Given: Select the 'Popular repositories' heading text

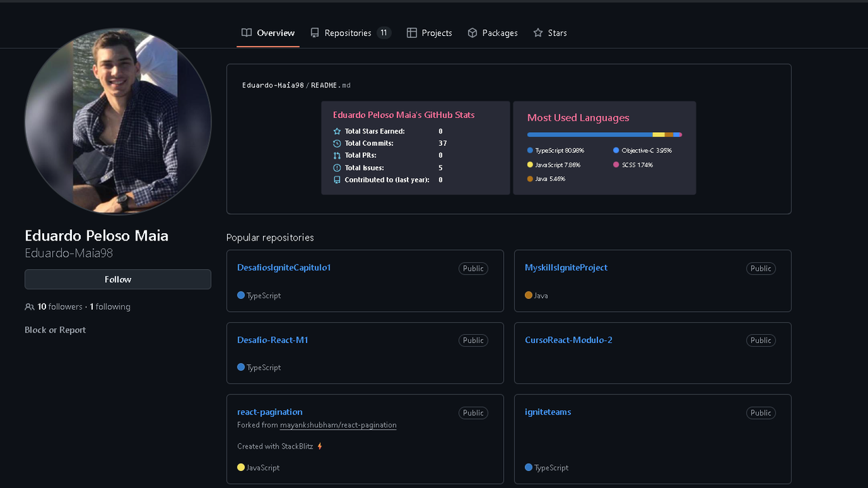Looking at the screenshot, I should pyautogui.click(x=270, y=238).
